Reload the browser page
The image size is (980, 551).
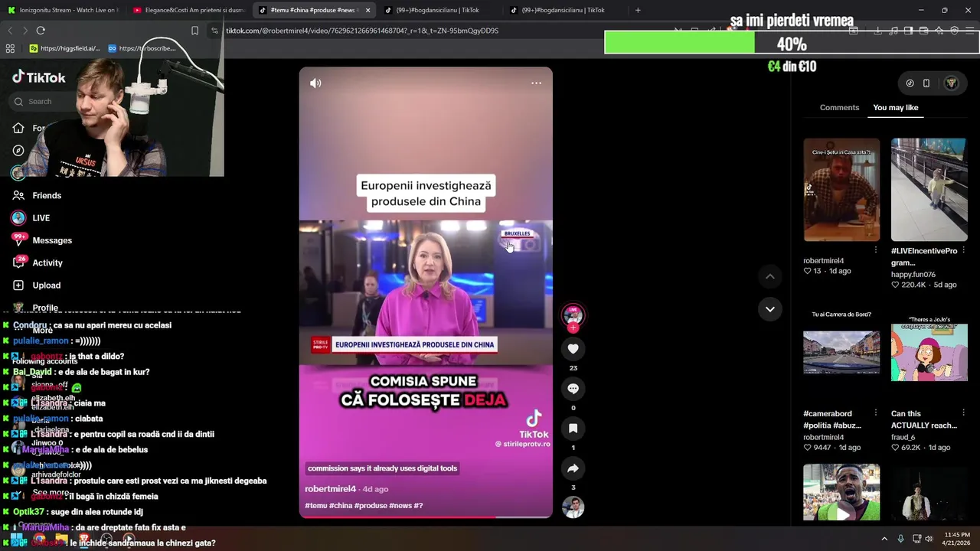click(41, 31)
